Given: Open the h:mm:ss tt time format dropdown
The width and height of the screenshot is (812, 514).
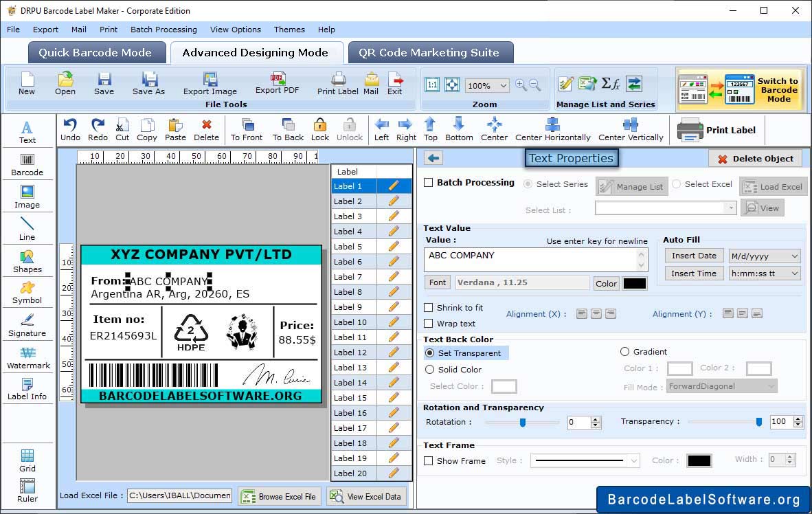Looking at the screenshot, I should [765, 273].
